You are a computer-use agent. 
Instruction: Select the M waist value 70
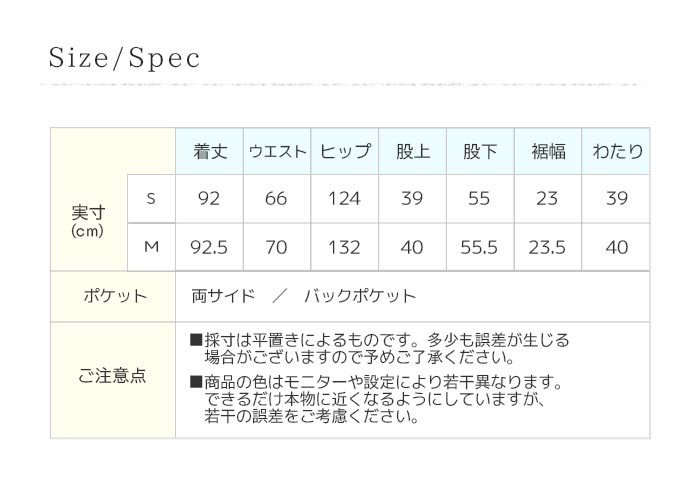(276, 247)
